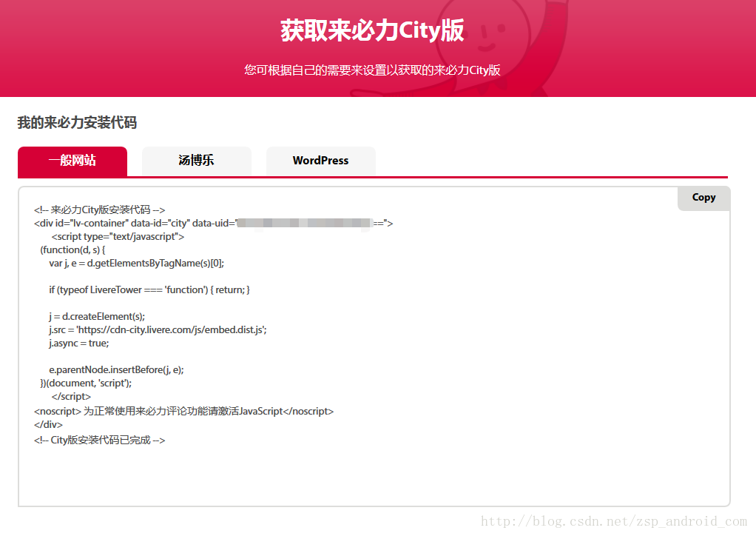This screenshot has width=756, height=536.
Task: Click the comment line City版安装代码已完成
Action: pyautogui.click(x=100, y=440)
